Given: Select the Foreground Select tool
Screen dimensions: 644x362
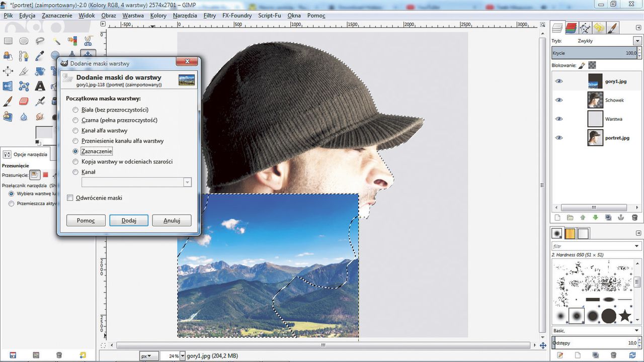Looking at the screenshot, I should pyautogui.click(x=8, y=56).
